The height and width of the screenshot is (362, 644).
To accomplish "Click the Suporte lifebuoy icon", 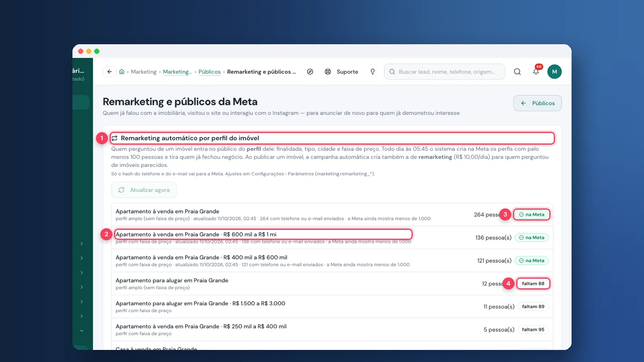I will 328,72.
